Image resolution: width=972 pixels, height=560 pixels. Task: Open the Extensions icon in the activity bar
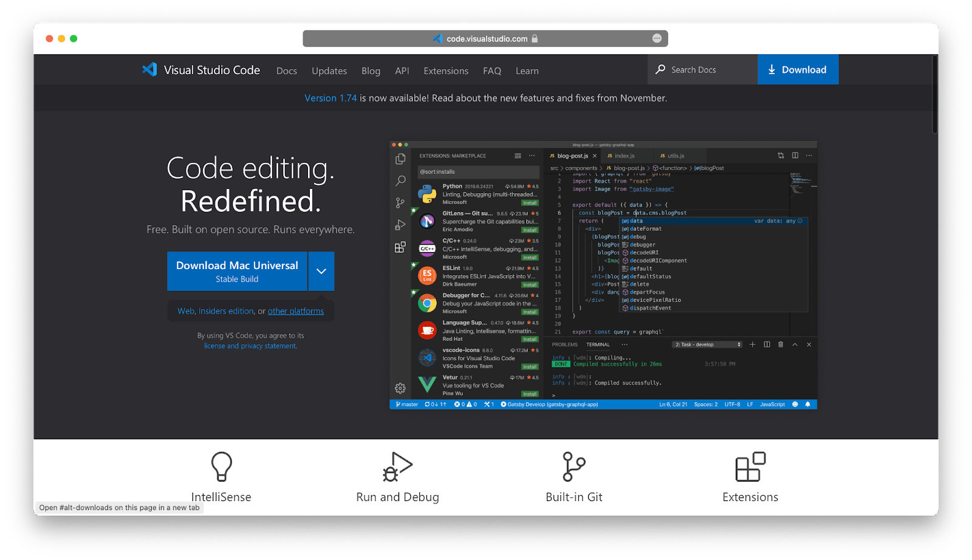(400, 247)
